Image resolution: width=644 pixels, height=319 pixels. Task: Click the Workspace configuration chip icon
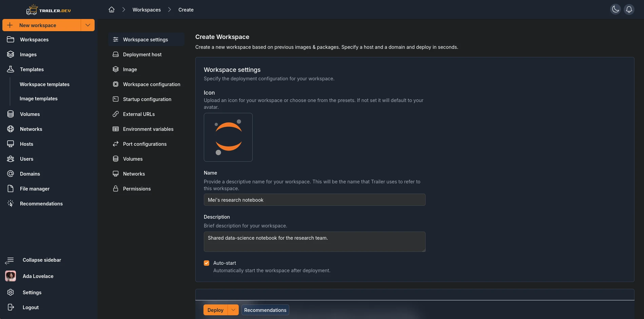(x=116, y=84)
